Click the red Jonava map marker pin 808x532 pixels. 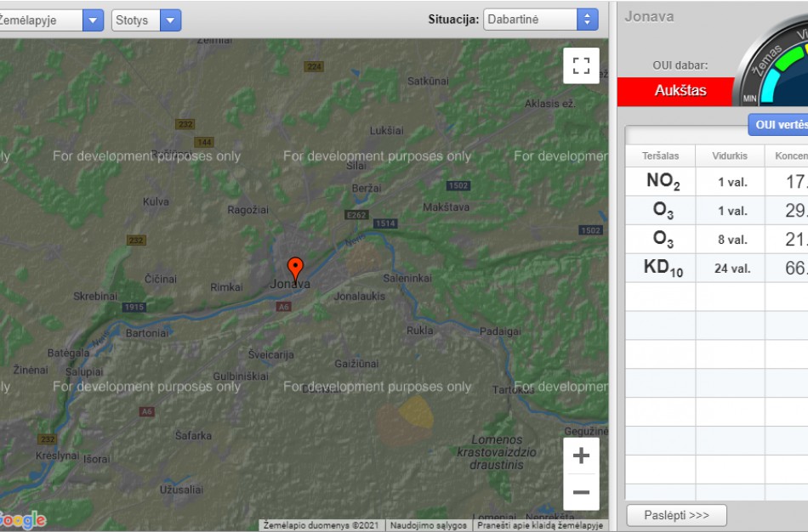pos(295,269)
